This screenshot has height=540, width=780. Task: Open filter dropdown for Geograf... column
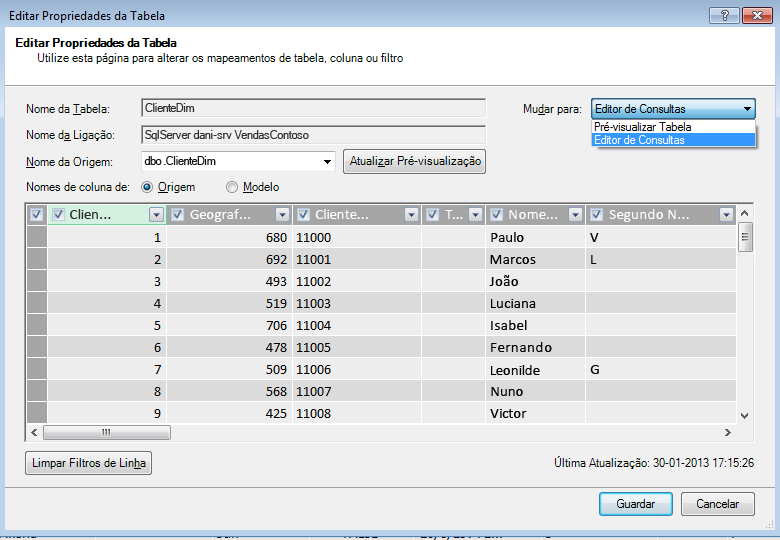click(282, 215)
